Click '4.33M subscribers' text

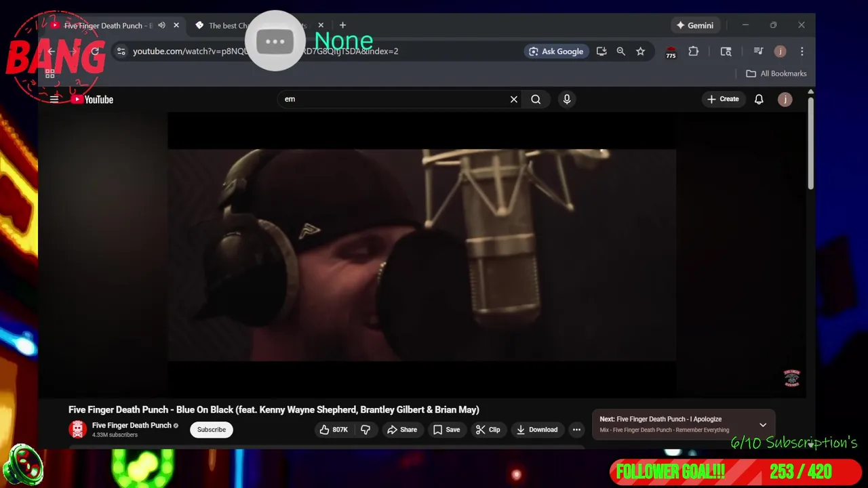(115, 435)
